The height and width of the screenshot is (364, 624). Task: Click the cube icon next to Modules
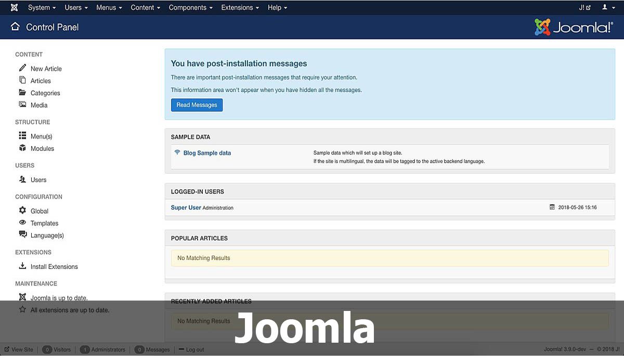pyautogui.click(x=22, y=148)
